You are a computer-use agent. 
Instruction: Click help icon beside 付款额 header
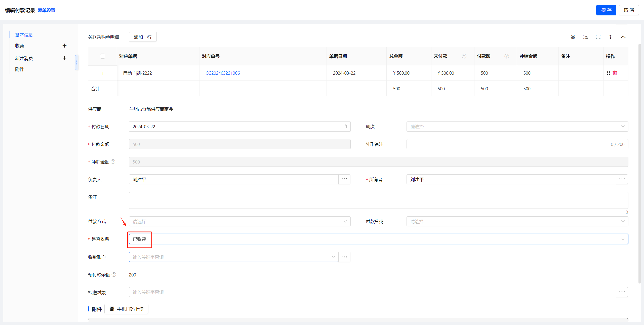[507, 56]
